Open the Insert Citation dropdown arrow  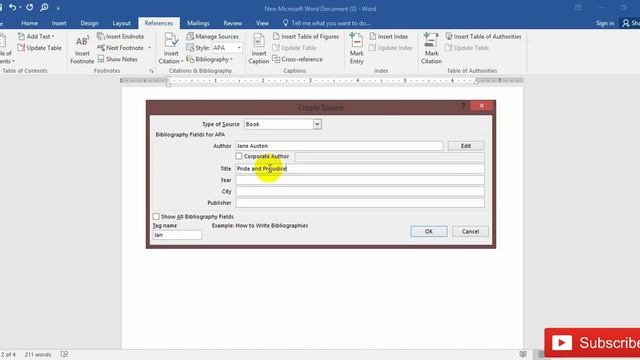click(x=182, y=62)
